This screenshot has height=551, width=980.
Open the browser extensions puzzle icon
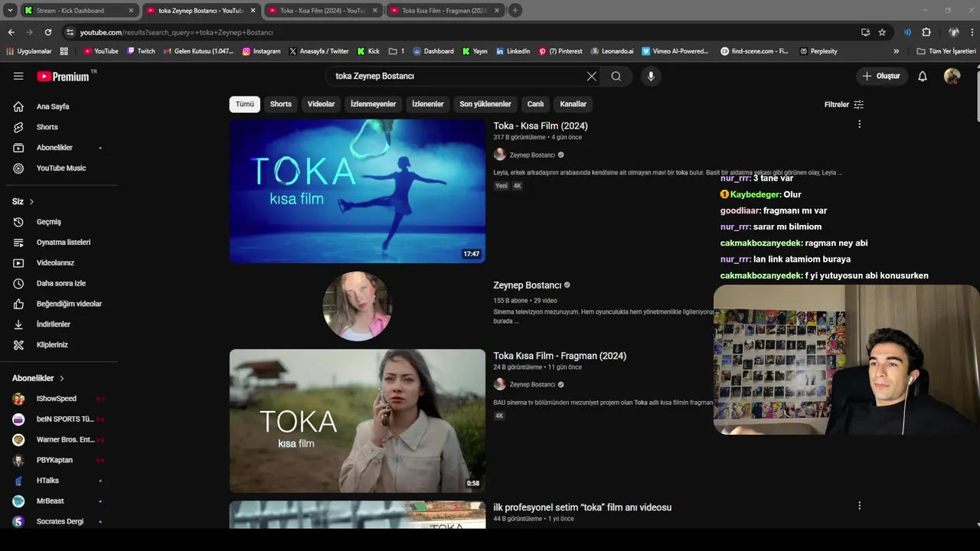[x=926, y=32]
